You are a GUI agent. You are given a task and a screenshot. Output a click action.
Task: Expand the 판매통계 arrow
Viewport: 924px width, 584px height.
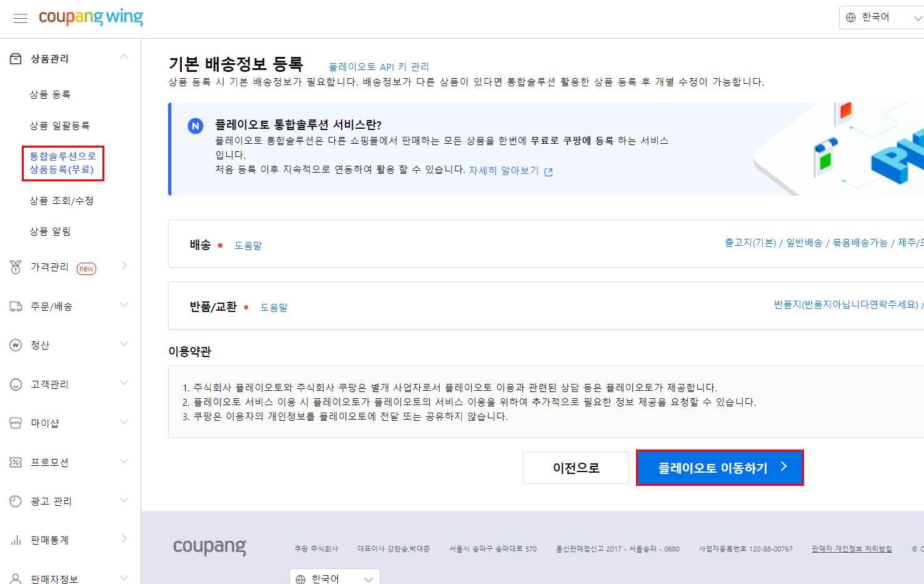click(x=124, y=538)
